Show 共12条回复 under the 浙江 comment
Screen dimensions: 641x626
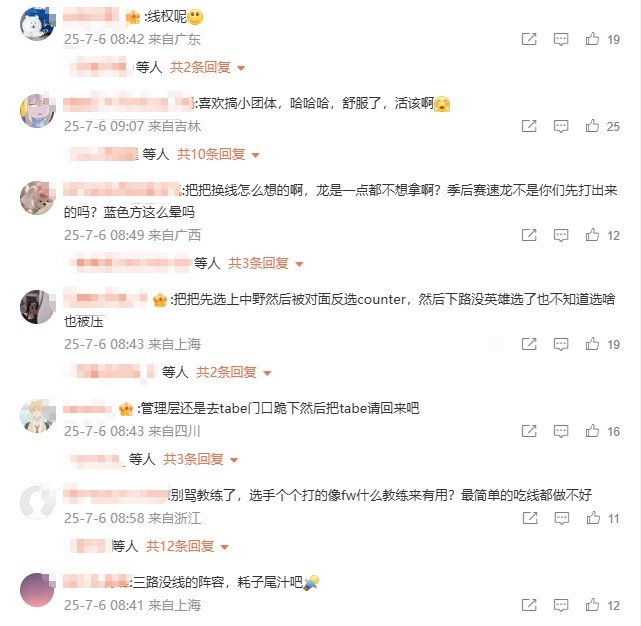(x=187, y=546)
